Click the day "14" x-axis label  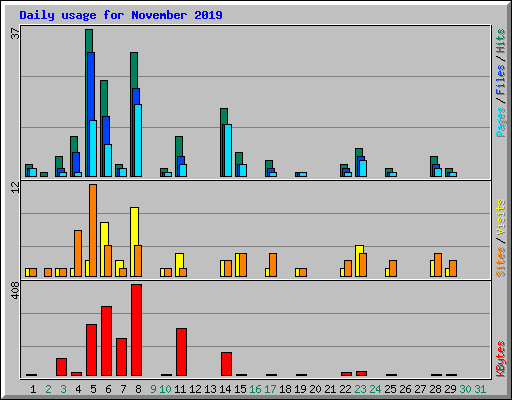click(x=225, y=389)
